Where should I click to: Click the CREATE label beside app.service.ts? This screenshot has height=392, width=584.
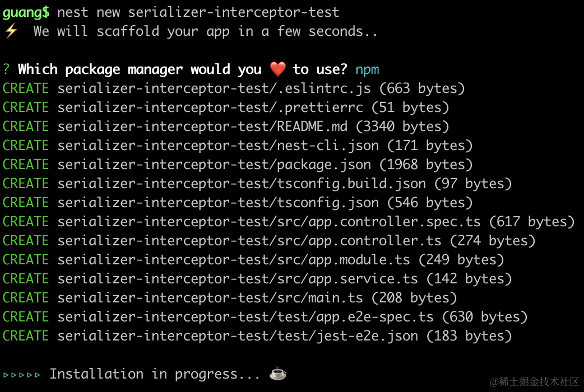26,279
